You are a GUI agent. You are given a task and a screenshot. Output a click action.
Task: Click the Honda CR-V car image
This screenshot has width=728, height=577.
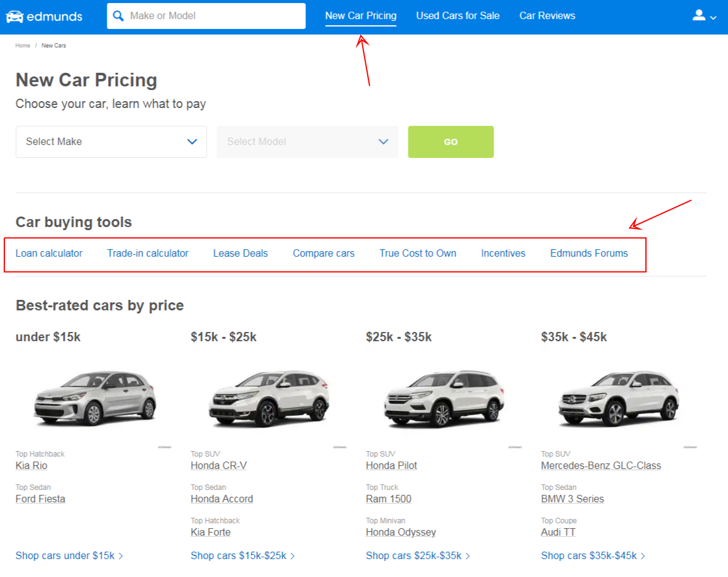[269, 398]
